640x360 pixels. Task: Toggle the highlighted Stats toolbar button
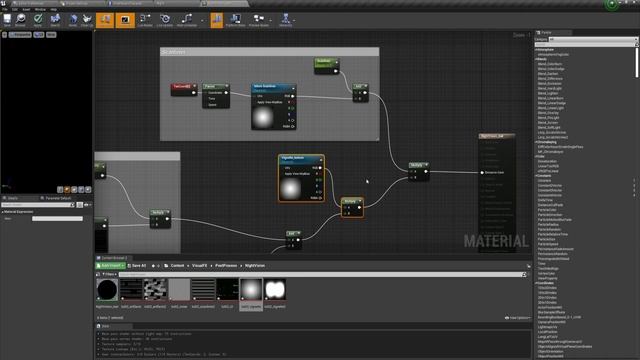coord(217,20)
